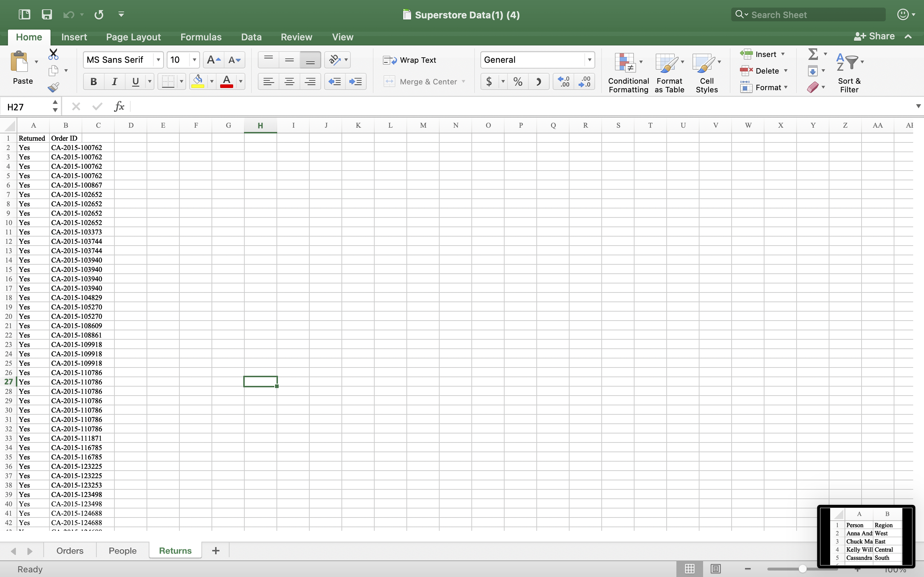This screenshot has height=577, width=924.
Task: Add a new sheet with the plus button
Action: 216,550
